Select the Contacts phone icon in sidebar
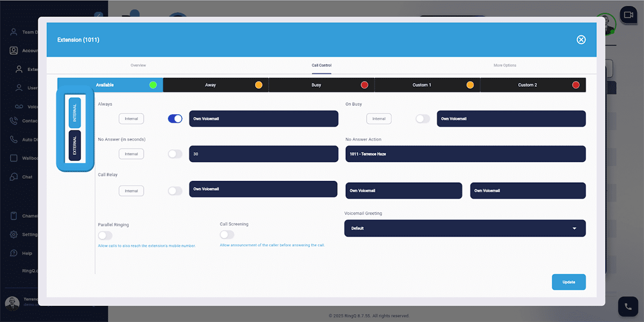This screenshot has width=644, height=322. coord(14,121)
